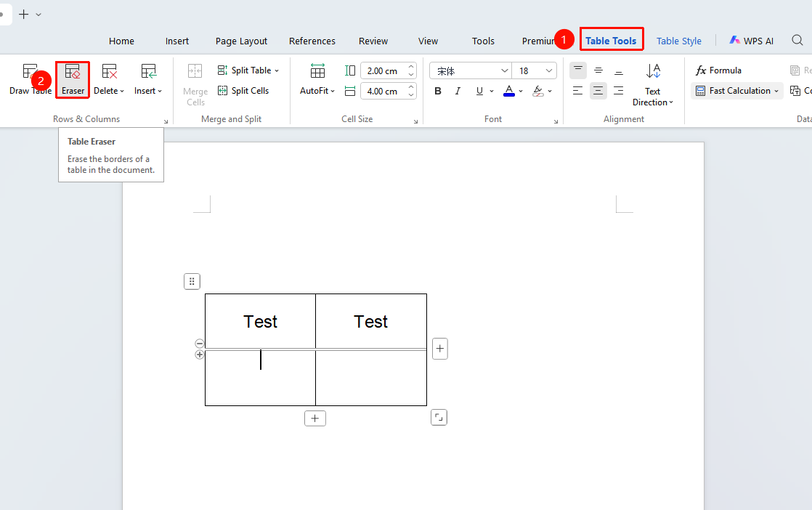Apply the blue font color A
Screen dimensions: 812x510
click(x=509, y=91)
